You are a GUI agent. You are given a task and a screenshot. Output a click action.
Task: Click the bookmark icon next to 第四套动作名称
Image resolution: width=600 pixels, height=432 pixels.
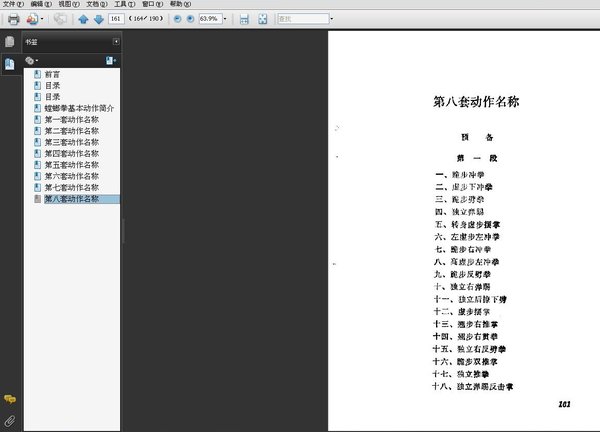(38, 153)
